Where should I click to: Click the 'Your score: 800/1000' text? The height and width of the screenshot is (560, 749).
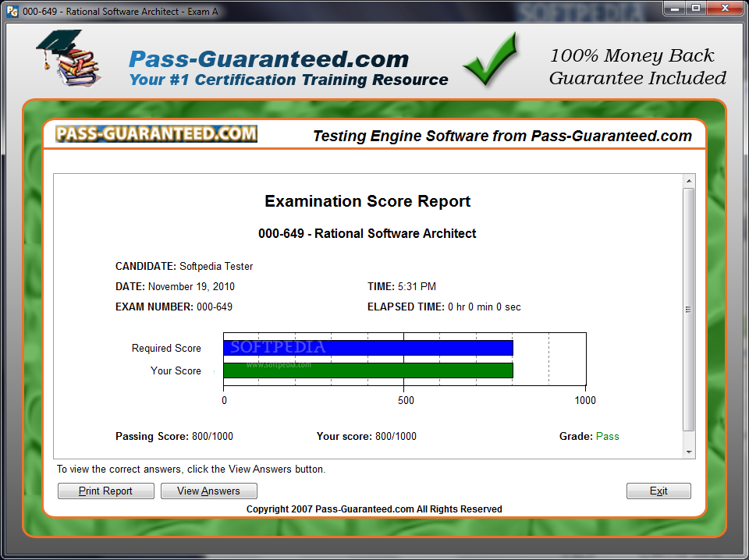[x=367, y=436]
